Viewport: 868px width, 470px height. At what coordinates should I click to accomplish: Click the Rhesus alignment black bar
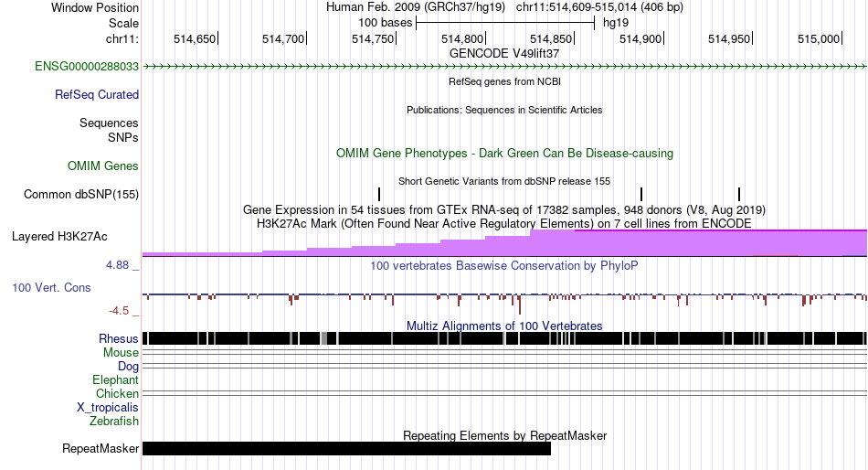504,338
